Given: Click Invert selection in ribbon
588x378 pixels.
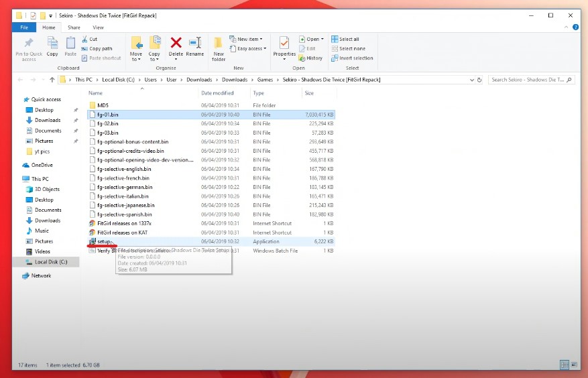Looking at the screenshot, I should click(352, 58).
